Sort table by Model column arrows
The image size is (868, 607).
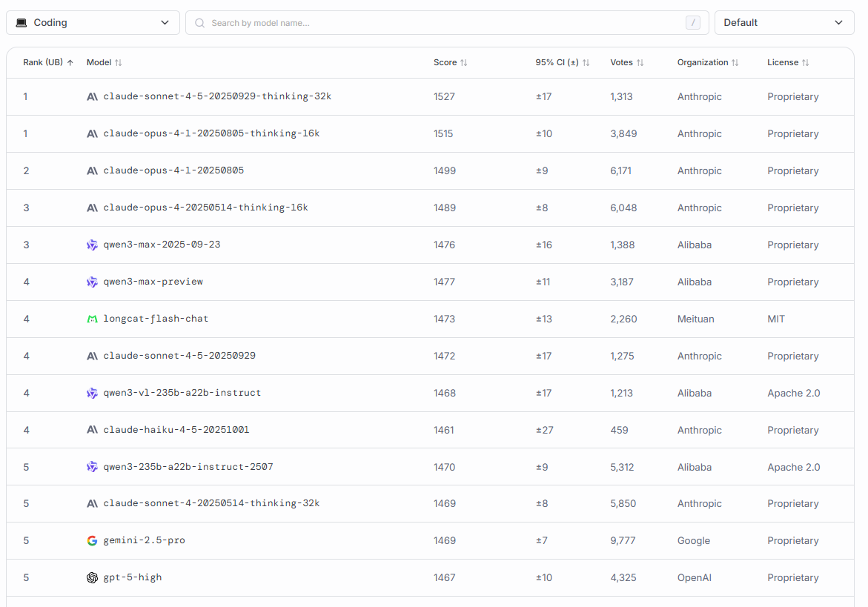click(119, 62)
